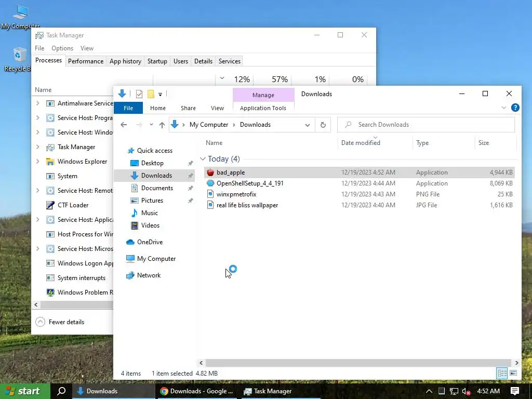Select the OpenShellSetup_4_4_191 file icon

pyautogui.click(x=210, y=183)
